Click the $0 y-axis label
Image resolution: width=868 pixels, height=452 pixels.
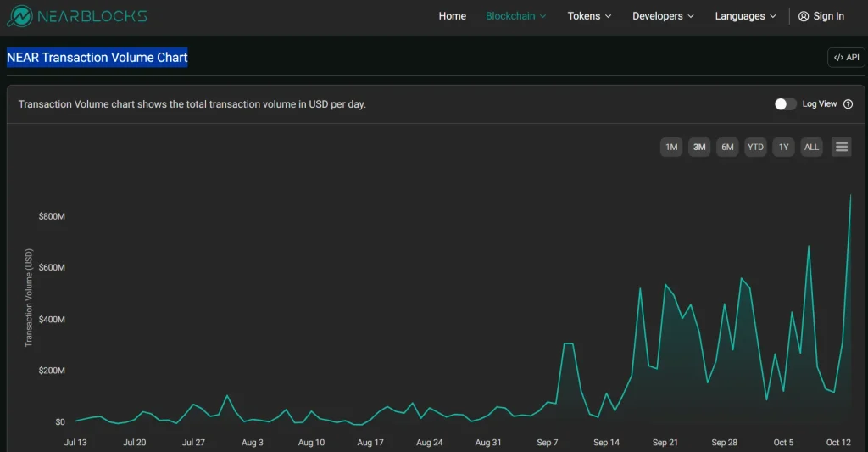[x=60, y=421]
